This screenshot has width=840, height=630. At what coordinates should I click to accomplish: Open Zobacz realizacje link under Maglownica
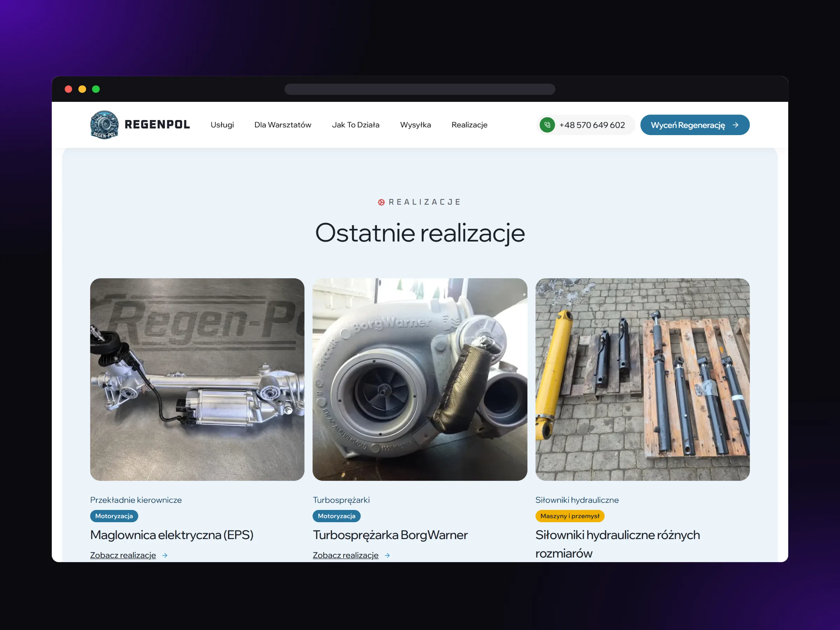[x=123, y=555]
